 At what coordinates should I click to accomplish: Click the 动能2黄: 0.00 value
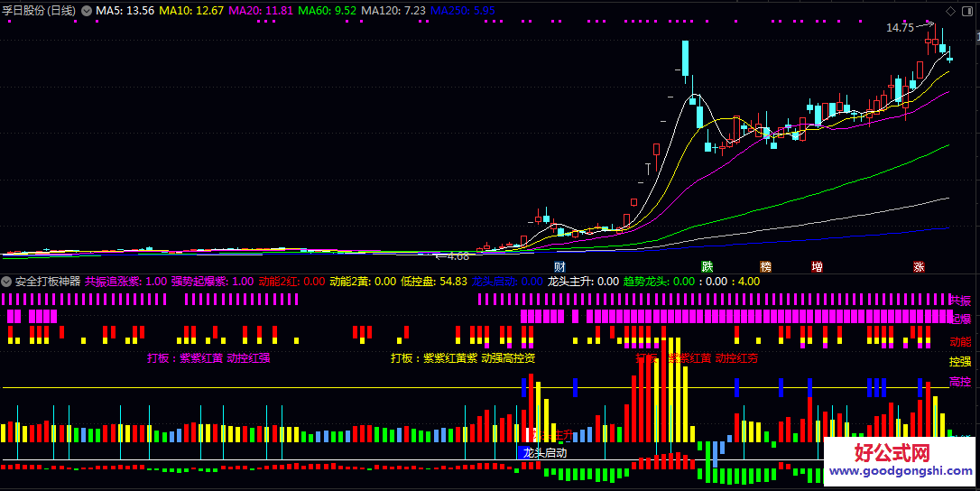(x=363, y=282)
